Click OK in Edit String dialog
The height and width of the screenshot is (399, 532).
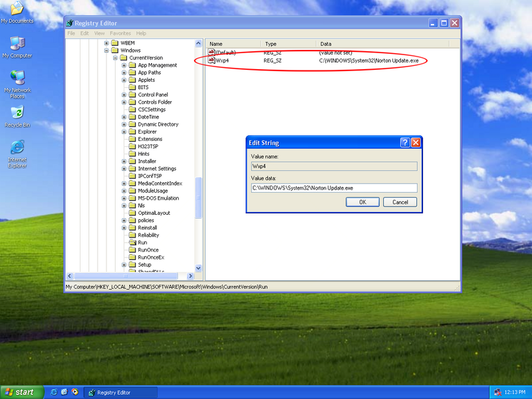[362, 202]
